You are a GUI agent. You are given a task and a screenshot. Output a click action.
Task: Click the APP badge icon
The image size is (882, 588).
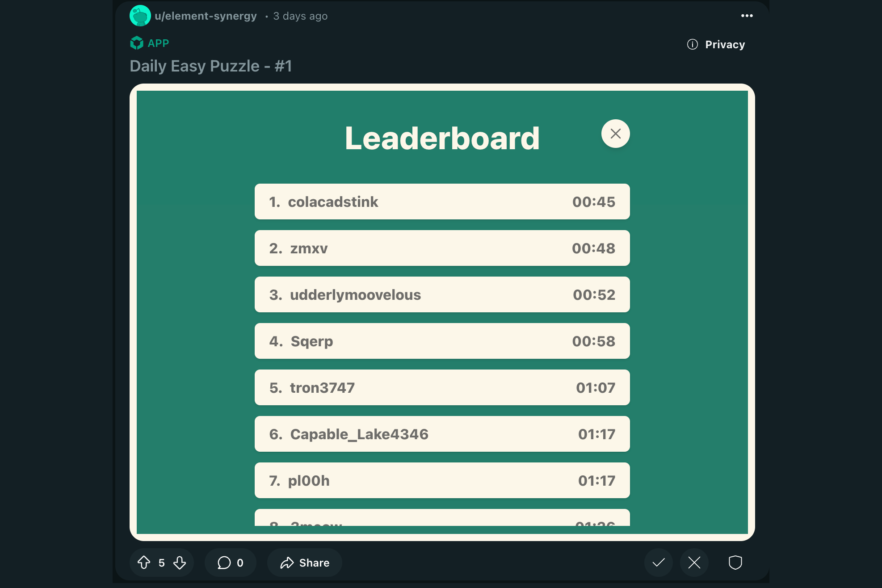pos(137,43)
